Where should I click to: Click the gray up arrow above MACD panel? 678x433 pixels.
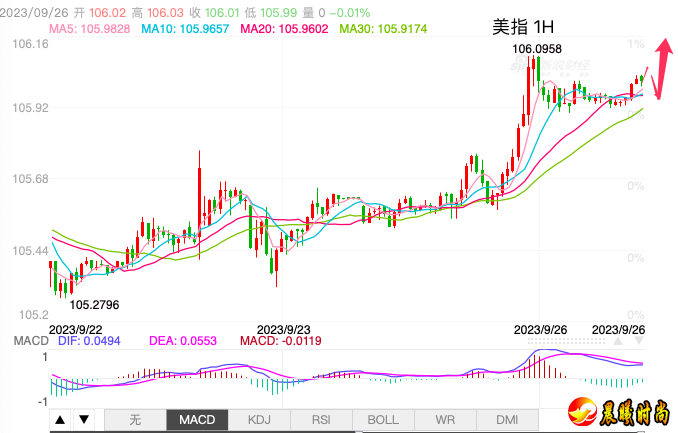pos(618,341)
